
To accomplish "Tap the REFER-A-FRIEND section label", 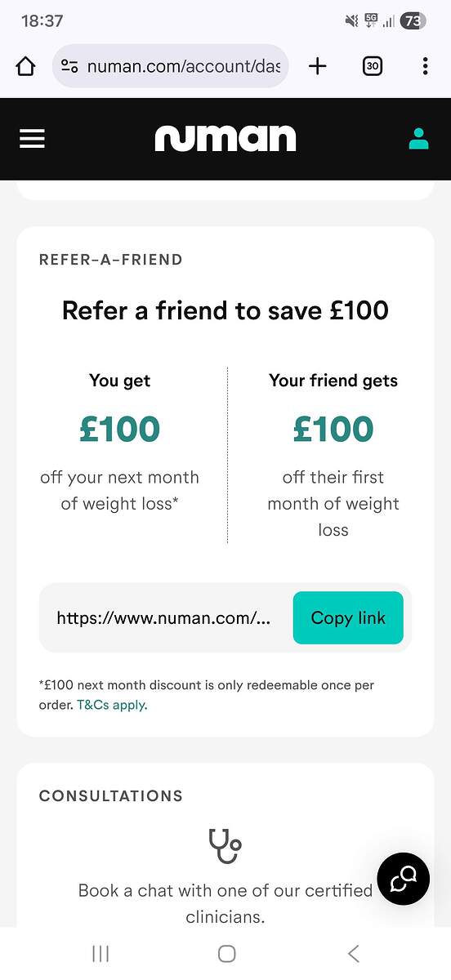I will point(111,260).
